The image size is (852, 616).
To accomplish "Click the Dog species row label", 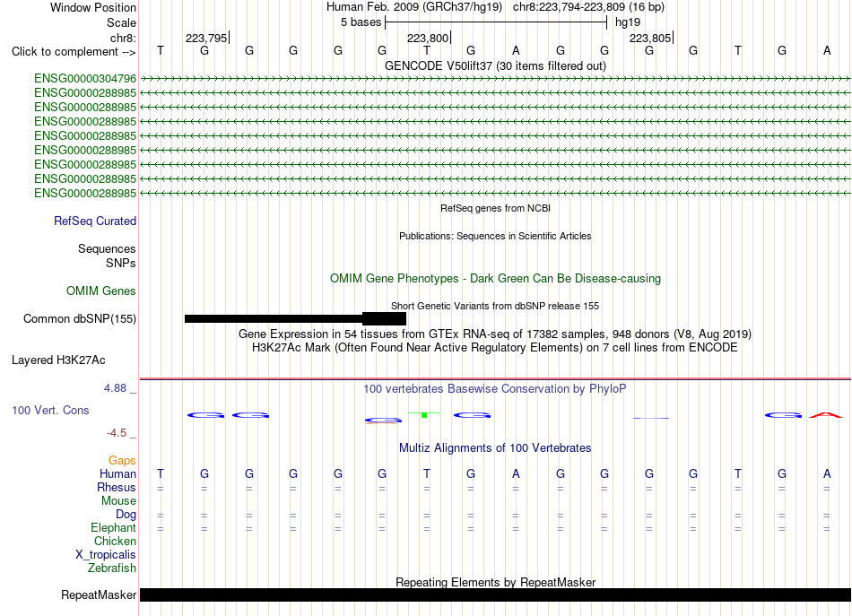I will pyautogui.click(x=126, y=514).
